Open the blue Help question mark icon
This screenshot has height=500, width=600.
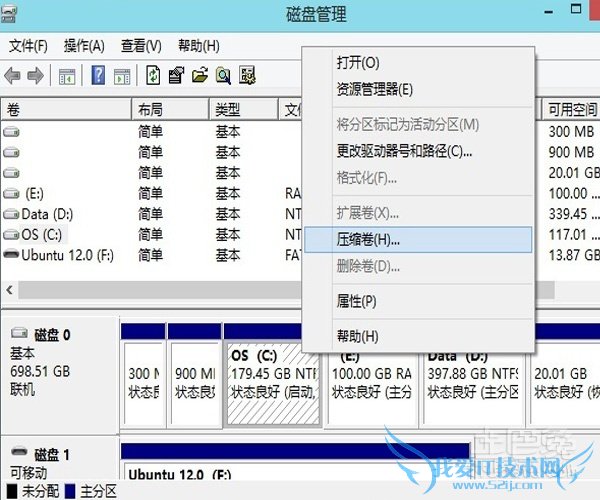[98, 75]
